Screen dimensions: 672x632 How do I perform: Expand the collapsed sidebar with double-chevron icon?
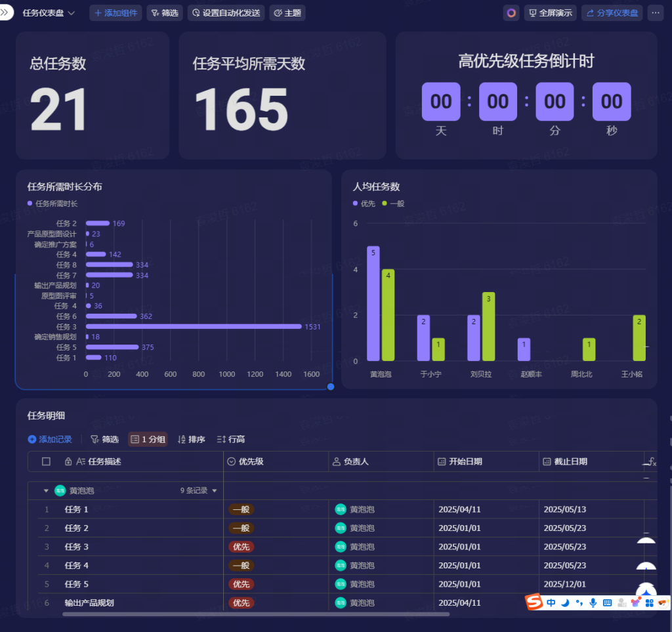[6, 12]
